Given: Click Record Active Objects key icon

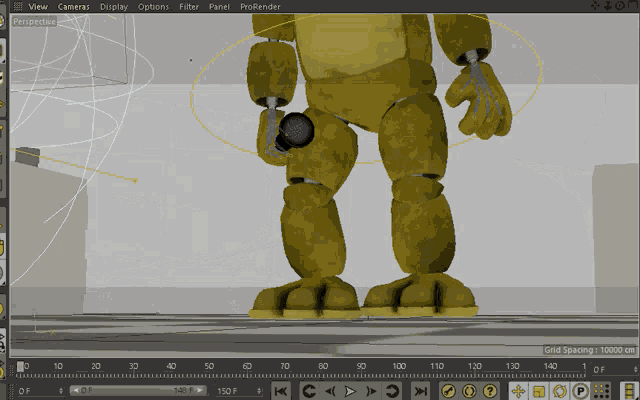Looking at the screenshot, I should 449,391.
